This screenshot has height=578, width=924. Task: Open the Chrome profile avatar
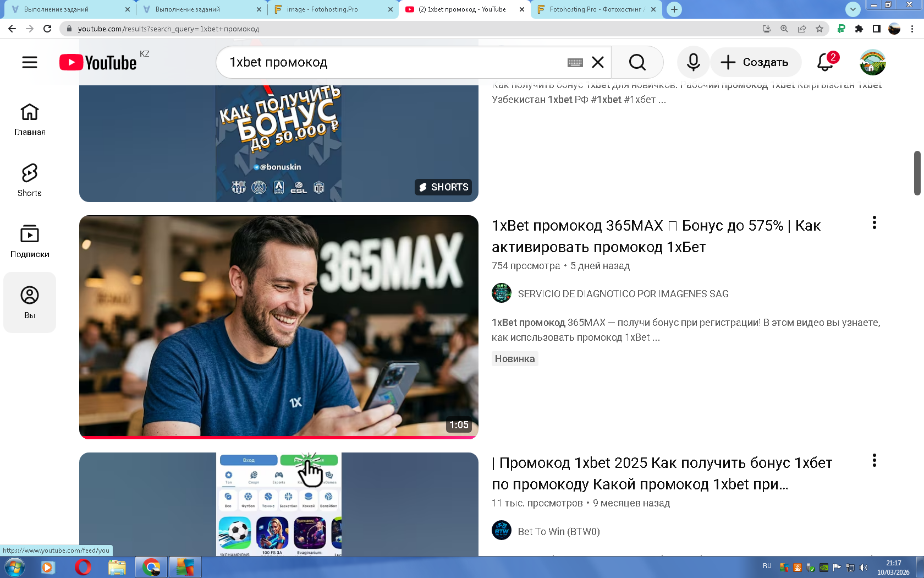[894, 29]
